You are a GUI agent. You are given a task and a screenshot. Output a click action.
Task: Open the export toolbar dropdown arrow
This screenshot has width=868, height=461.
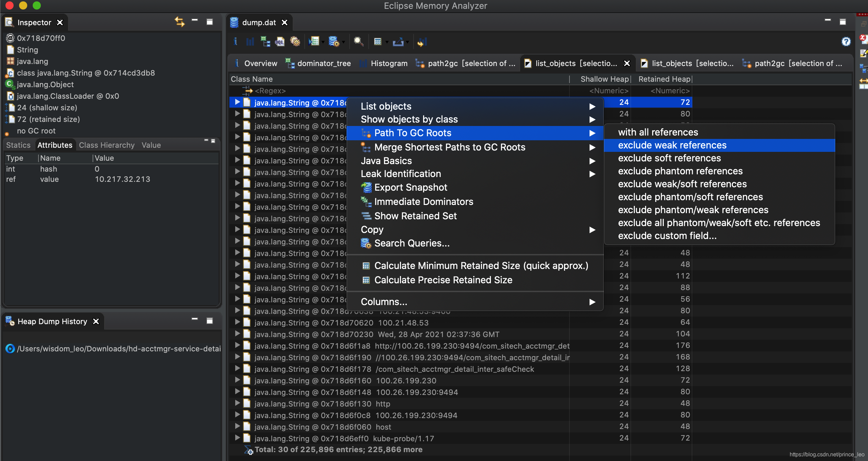pyautogui.click(x=407, y=42)
